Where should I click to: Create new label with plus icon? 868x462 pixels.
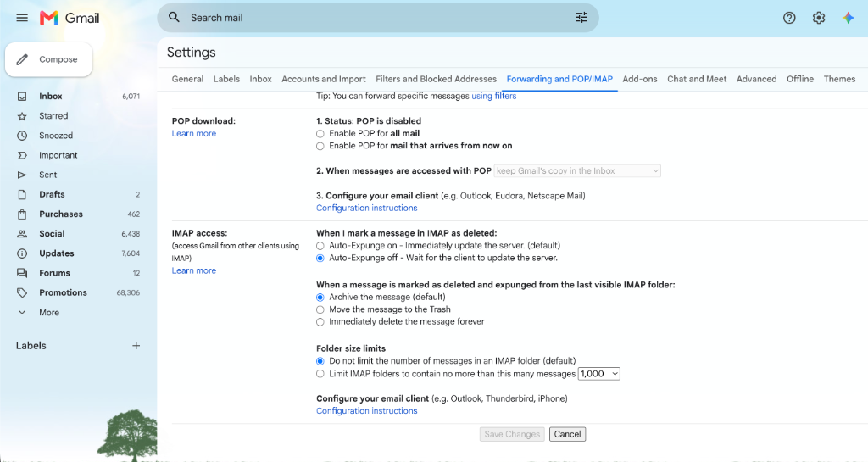coord(136,346)
